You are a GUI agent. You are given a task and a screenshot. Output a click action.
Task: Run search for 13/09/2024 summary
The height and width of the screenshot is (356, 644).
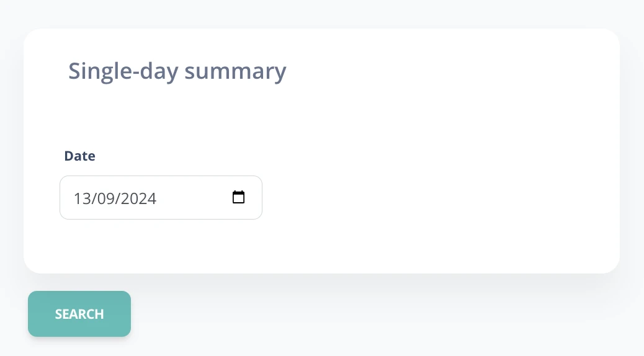[x=79, y=314]
